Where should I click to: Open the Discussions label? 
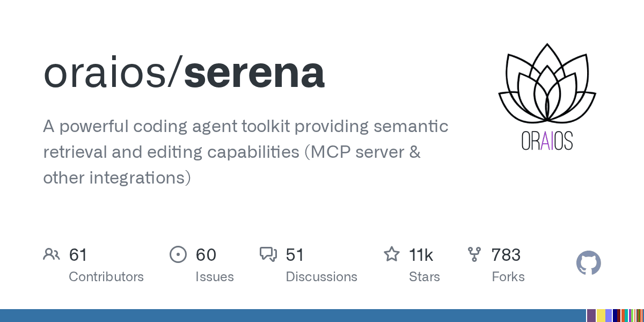(321, 277)
